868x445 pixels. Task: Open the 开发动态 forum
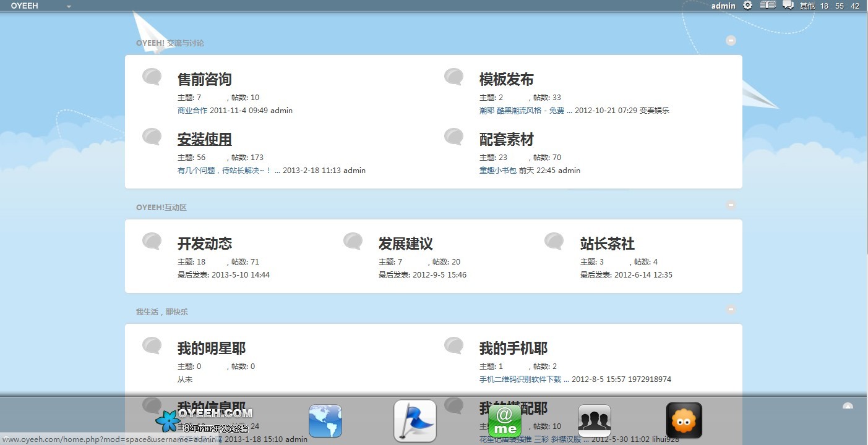click(x=204, y=244)
